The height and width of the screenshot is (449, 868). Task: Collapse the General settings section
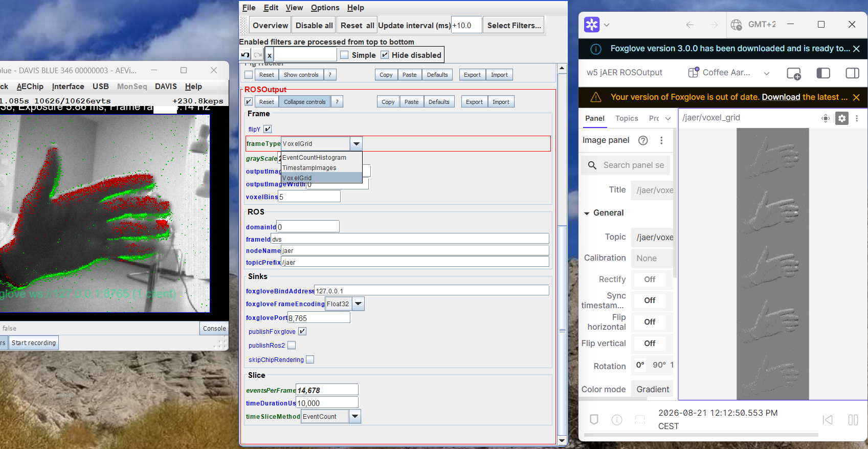pyautogui.click(x=587, y=213)
